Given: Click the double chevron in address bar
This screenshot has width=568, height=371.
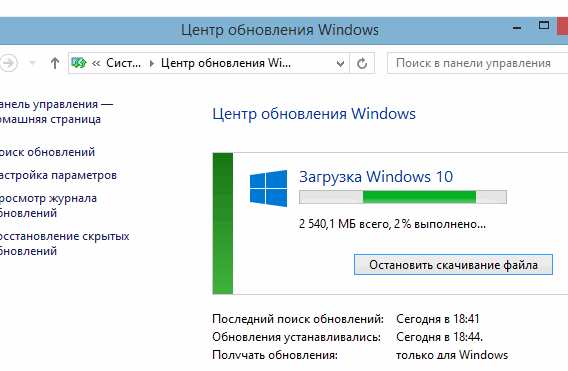Looking at the screenshot, I should 96,63.
